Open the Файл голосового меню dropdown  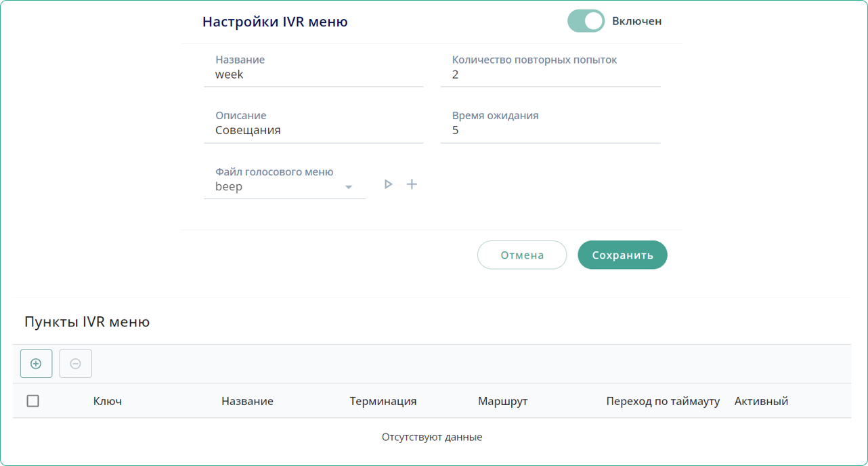284,187
